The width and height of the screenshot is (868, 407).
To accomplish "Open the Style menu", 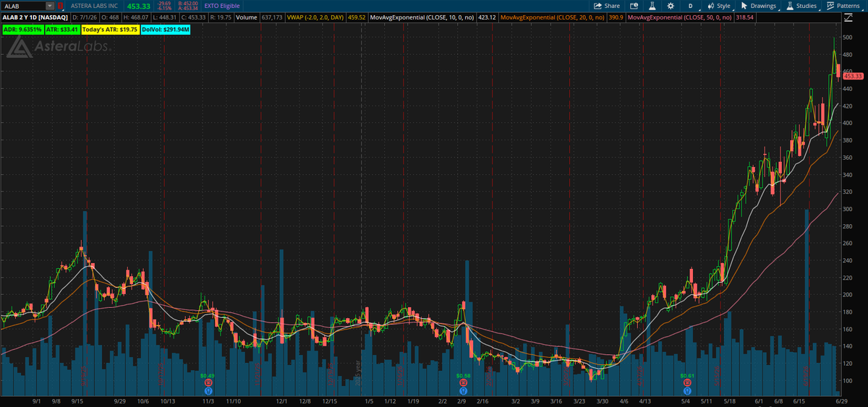I will [719, 5].
